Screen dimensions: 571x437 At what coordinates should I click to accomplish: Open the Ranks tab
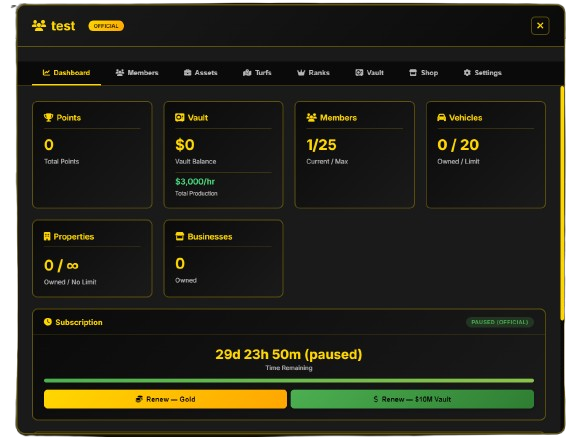(313, 72)
